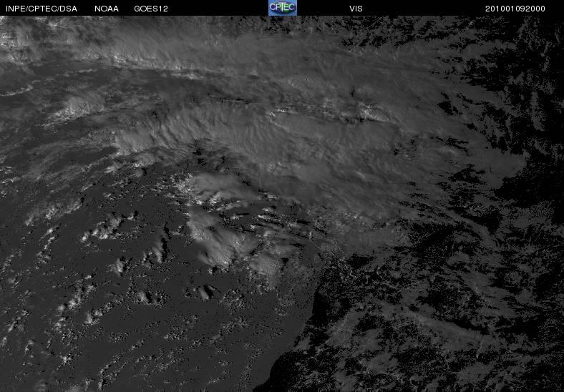564x392 pixels.
Task: Select the NOAA label in header
Action: tap(107, 9)
